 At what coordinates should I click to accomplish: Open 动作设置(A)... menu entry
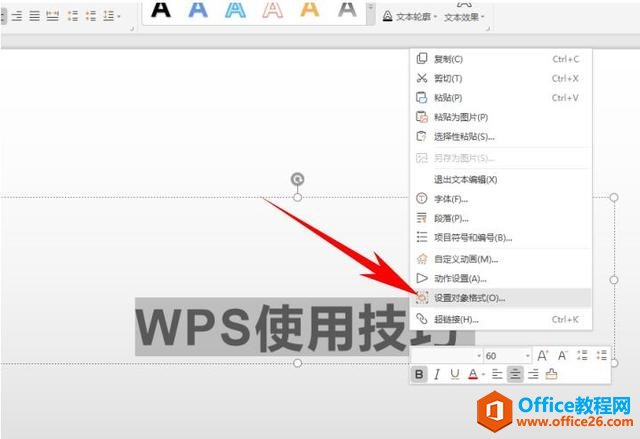click(x=501, y=279)
